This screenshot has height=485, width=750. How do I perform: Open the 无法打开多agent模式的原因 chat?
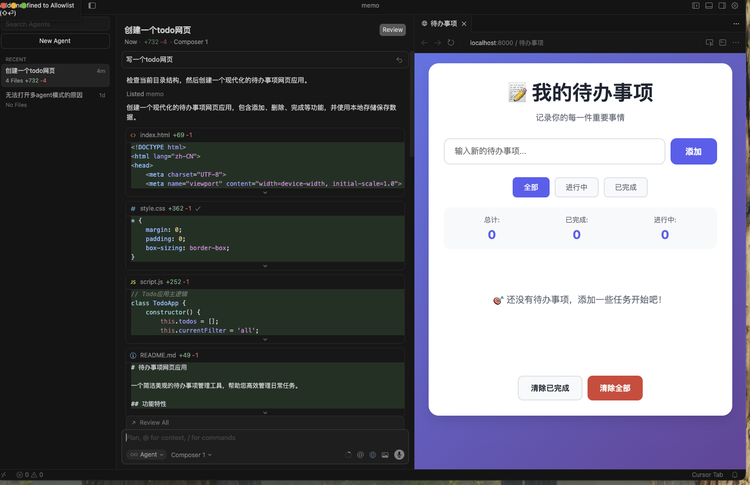pyautogui.click(x=49, y=95)
